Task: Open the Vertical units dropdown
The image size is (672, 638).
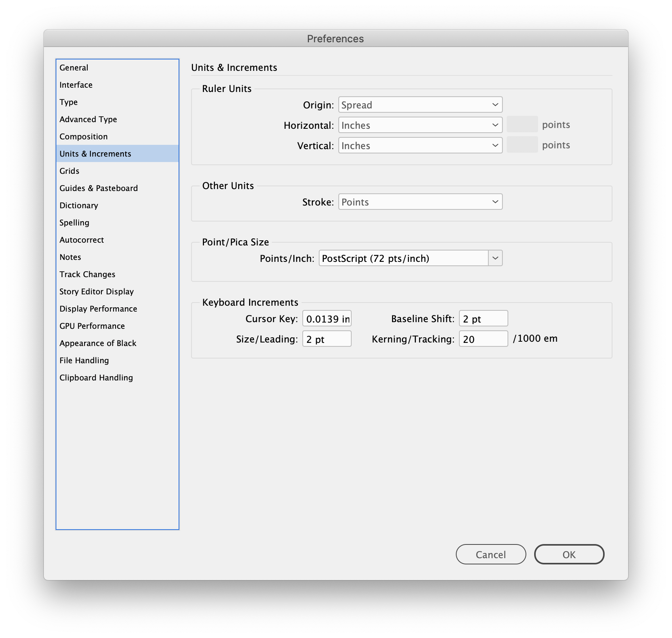Action: (x=420, y=145)
